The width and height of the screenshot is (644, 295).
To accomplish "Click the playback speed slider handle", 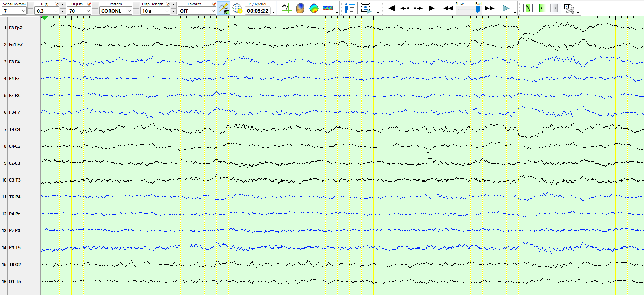I will [477, 10].
